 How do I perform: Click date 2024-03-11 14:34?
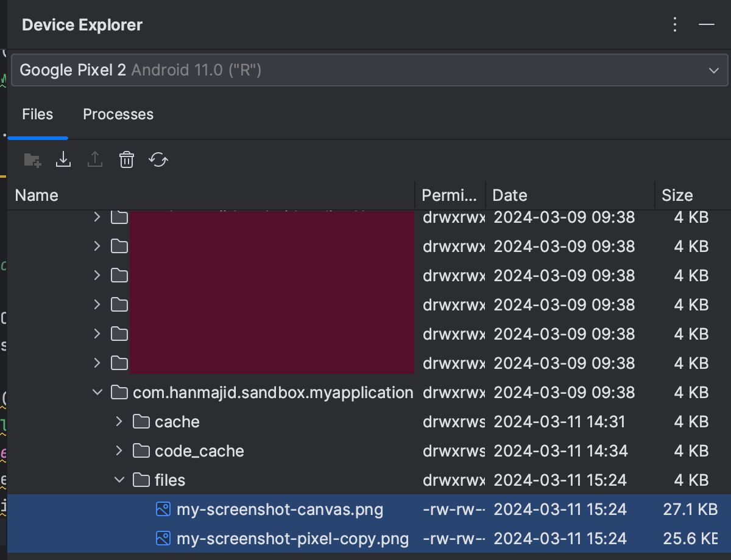[x=560, y=450]
